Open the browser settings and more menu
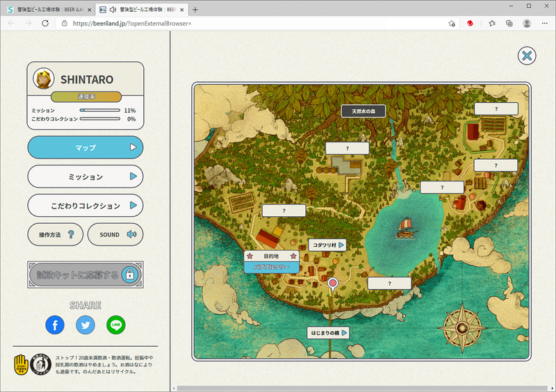Viewport: 556px width, 392px height. tap(545, 24)
